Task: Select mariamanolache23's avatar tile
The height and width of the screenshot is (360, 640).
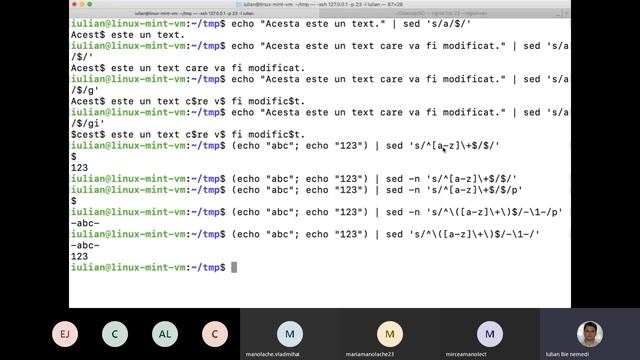Action: [x=390, y=334]
